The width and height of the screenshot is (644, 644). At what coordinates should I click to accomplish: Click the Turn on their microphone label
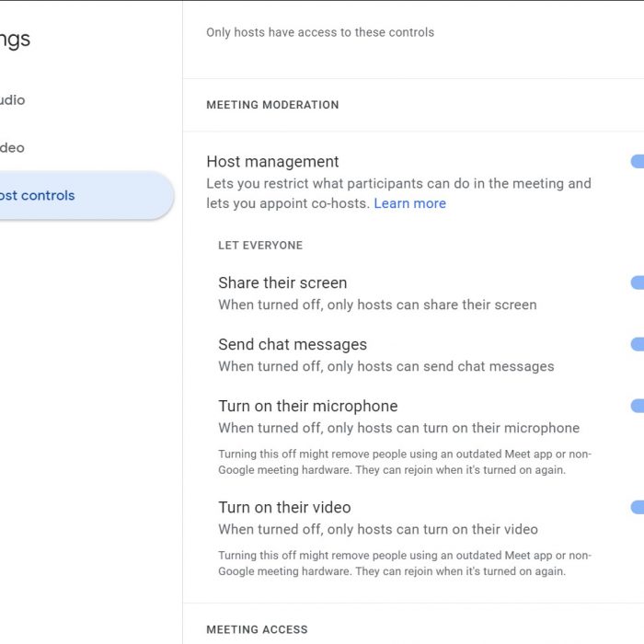tap(308, 406)
